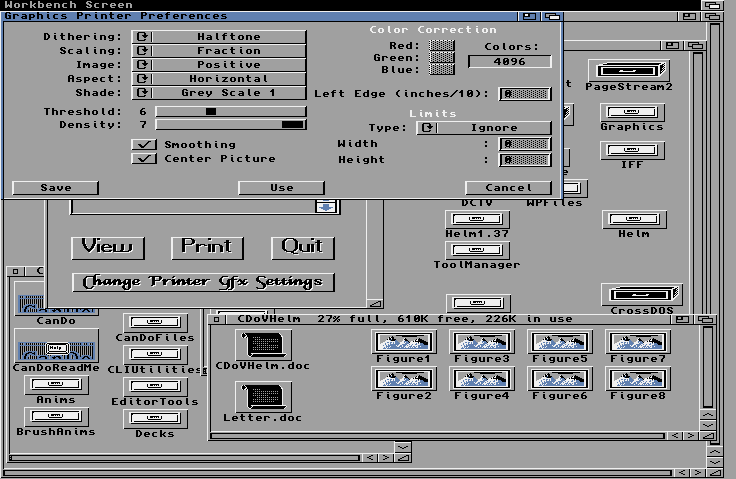This screenshot has width=736, height=479.
Task: Toggle the Smoothing checkbox
Action: (144, 145)
